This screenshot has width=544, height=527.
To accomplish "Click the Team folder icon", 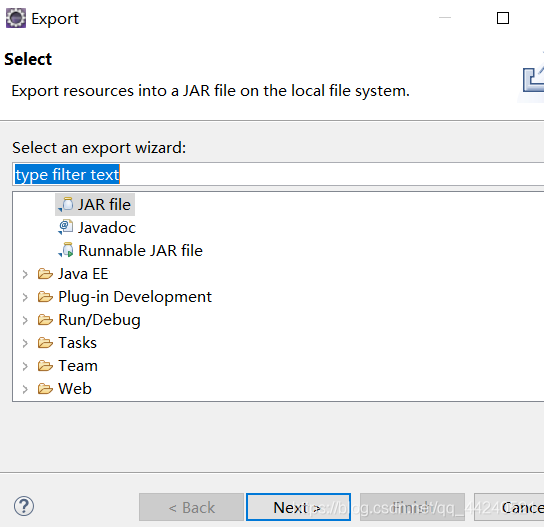I will click(45, 366).
